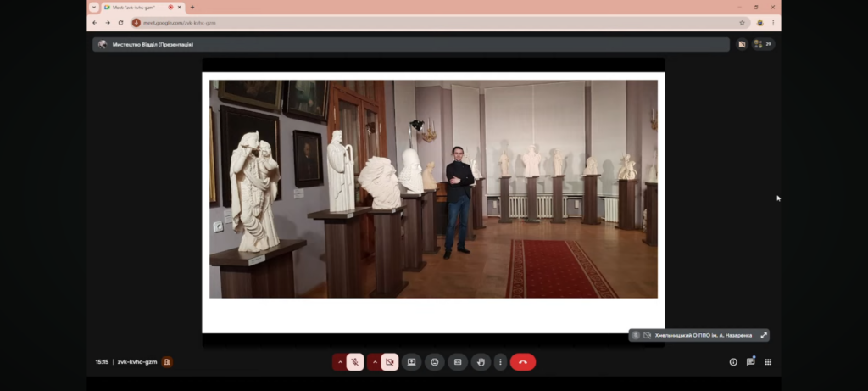Open the emoji reactions button
Viewport: 868px width, 391px height.
tap(434, 362)
